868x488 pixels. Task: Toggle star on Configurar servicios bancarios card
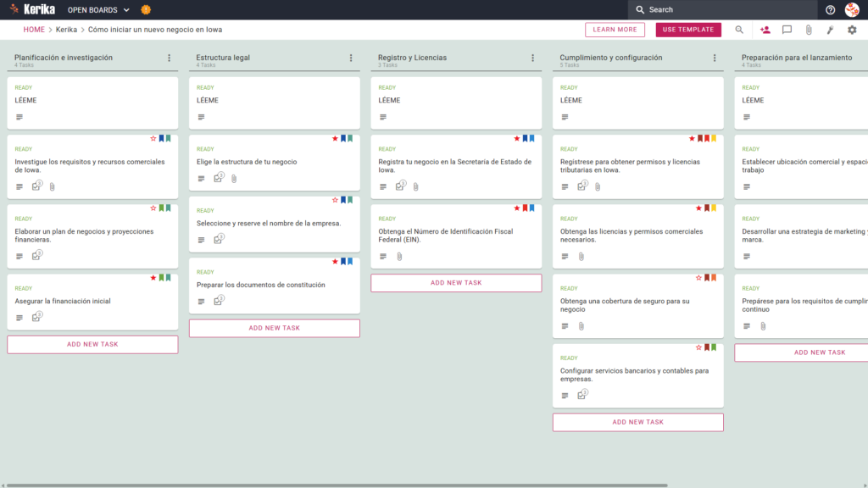tap(698, 347)
